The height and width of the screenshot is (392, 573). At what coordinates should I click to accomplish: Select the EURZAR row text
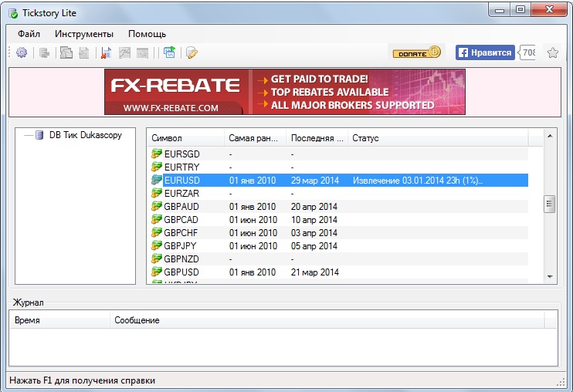click(x=181, y=194)
